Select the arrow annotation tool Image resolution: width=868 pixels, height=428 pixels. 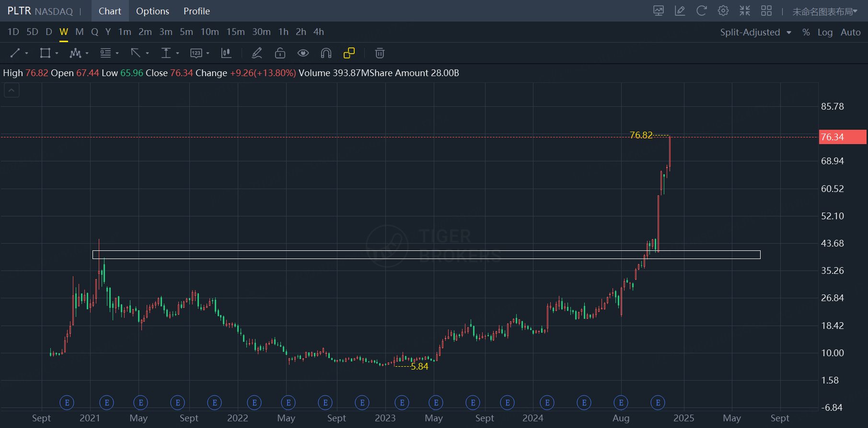136,53
